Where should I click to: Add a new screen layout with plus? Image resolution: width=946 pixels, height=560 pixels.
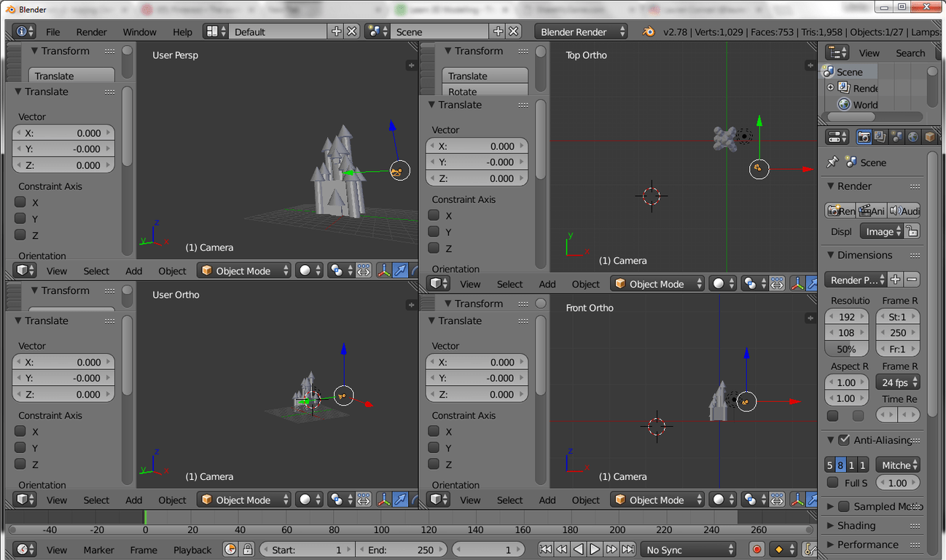336,31
